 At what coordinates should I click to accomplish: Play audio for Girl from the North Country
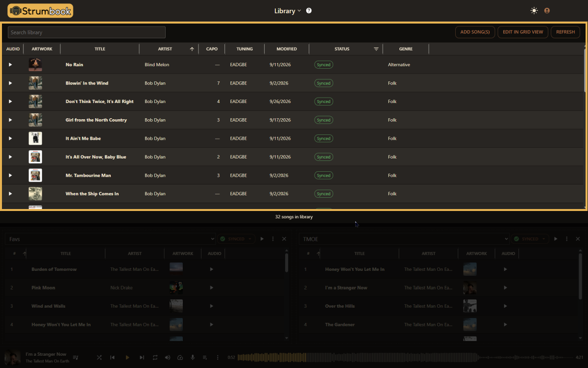tap(10, 120)
